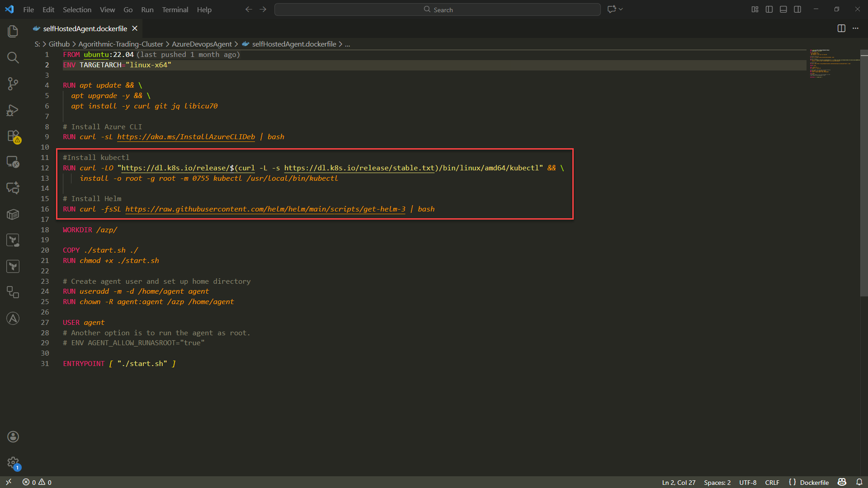Screen dimensions: 868x488
Task: Open the Search view in activity bar
Action: [x=13, y=57]
